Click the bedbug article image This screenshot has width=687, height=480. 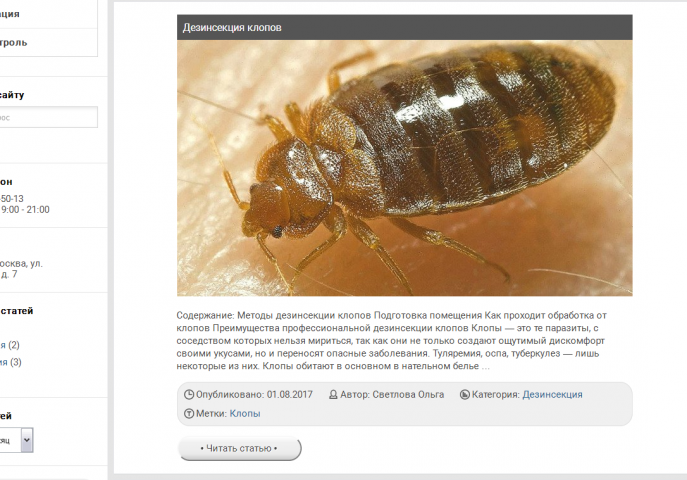point(404,168)
